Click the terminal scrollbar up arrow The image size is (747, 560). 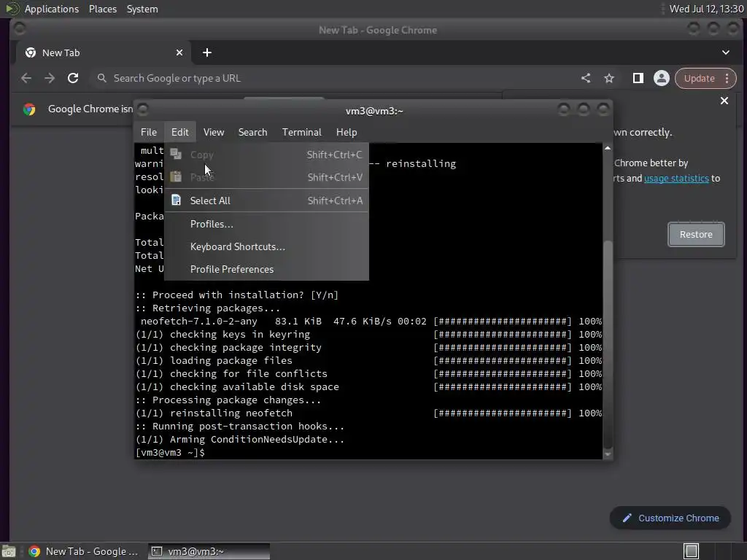608,148
